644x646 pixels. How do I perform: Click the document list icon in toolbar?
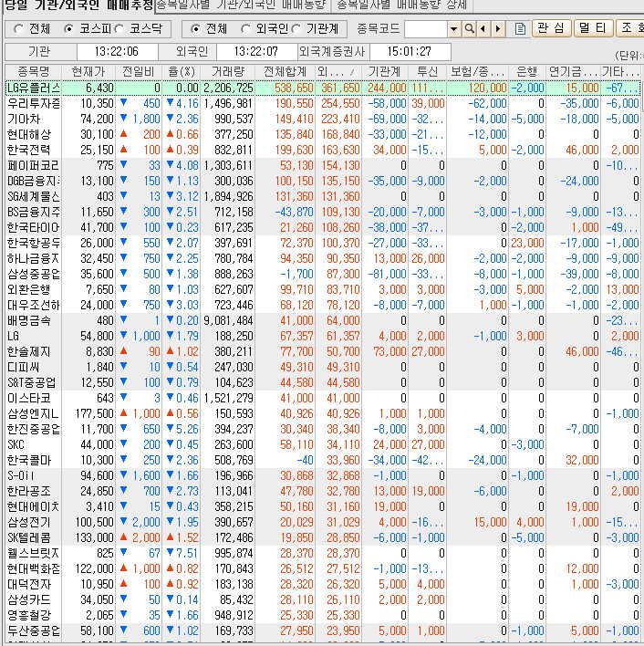tap(520, 29)
